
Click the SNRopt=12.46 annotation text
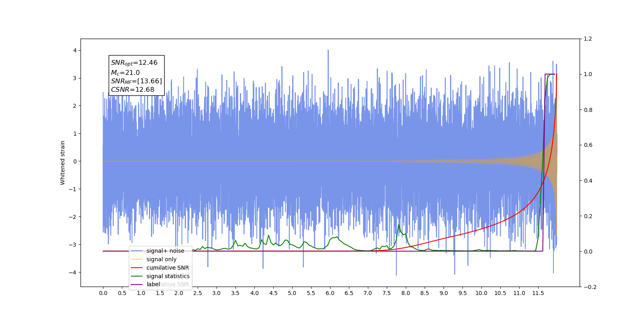coord(134,63)
